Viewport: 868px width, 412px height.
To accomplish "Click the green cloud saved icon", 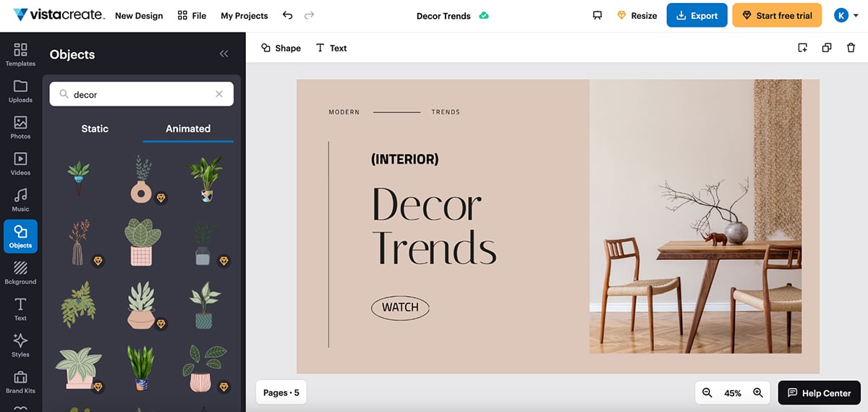I will coord(484,15).
